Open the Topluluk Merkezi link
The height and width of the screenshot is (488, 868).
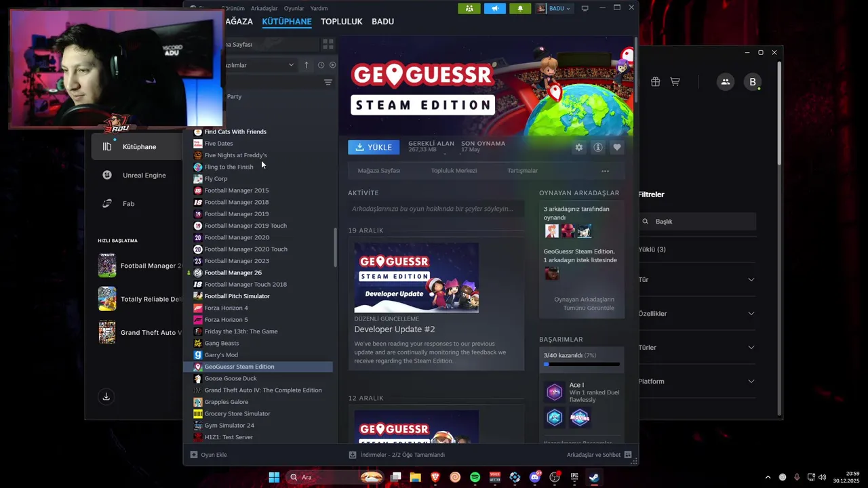(x=454, y=171)
